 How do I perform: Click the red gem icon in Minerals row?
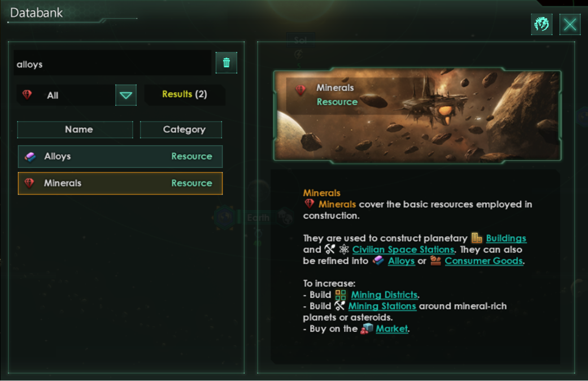point(29,183)
